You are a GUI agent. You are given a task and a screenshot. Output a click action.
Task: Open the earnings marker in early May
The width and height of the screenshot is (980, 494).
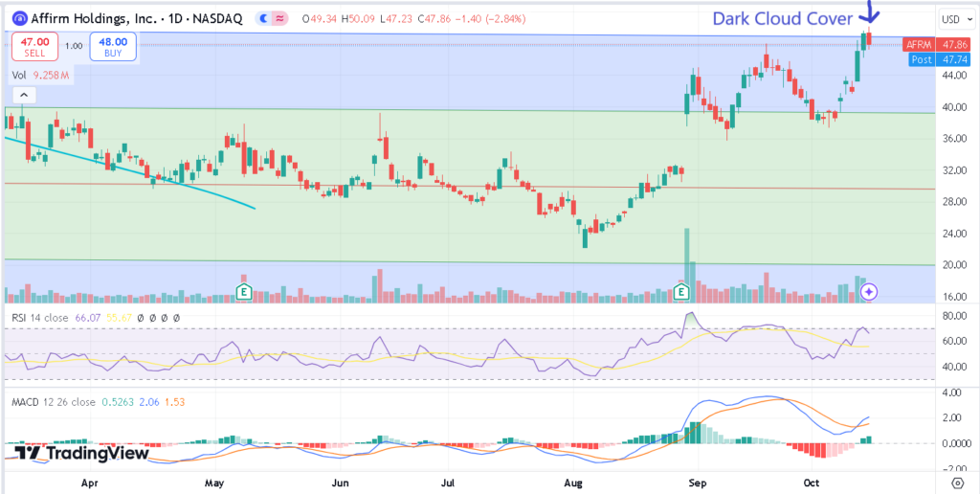click(x=244, y=291)
